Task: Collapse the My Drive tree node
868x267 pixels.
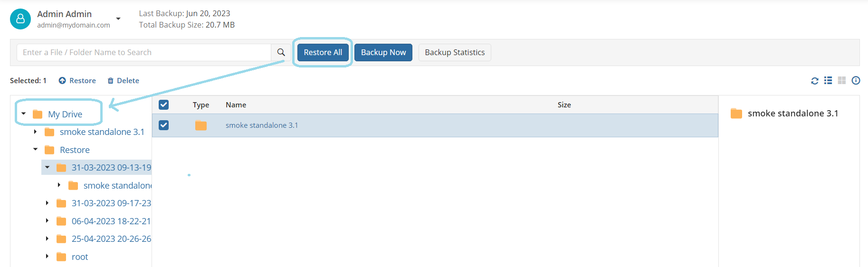Action: 24,114
